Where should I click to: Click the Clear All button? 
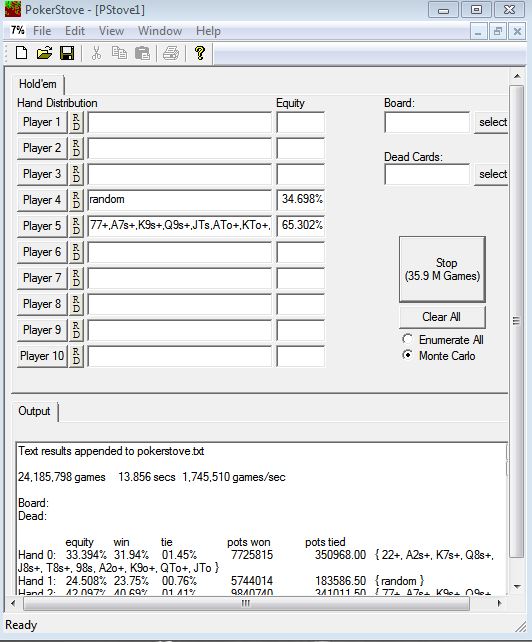click(x=442, y=317)
